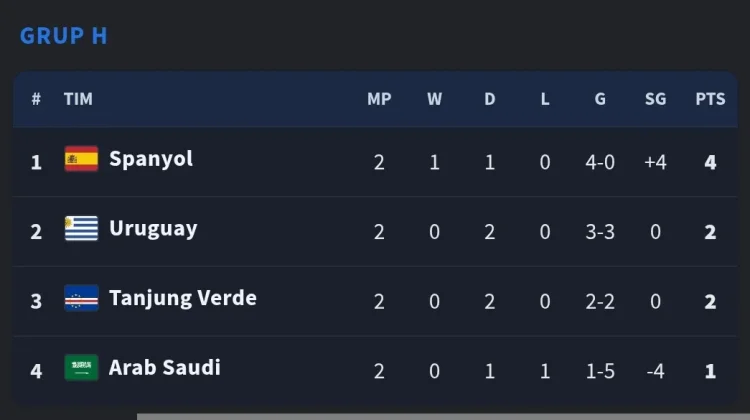This screenshot has height=420, width=750.
Task: Sort by the PTS column header
Action: coord(710,99)
